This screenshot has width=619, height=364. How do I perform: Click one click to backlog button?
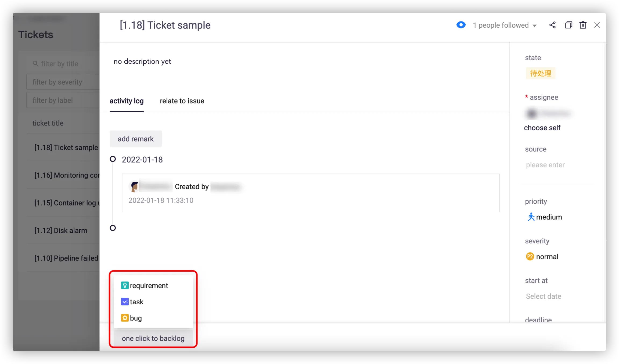(153, 338)
